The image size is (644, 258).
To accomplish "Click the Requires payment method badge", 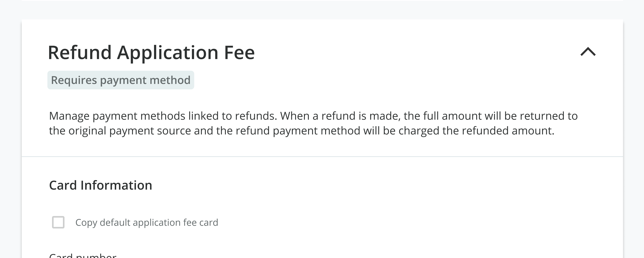I will coord(121,80).
